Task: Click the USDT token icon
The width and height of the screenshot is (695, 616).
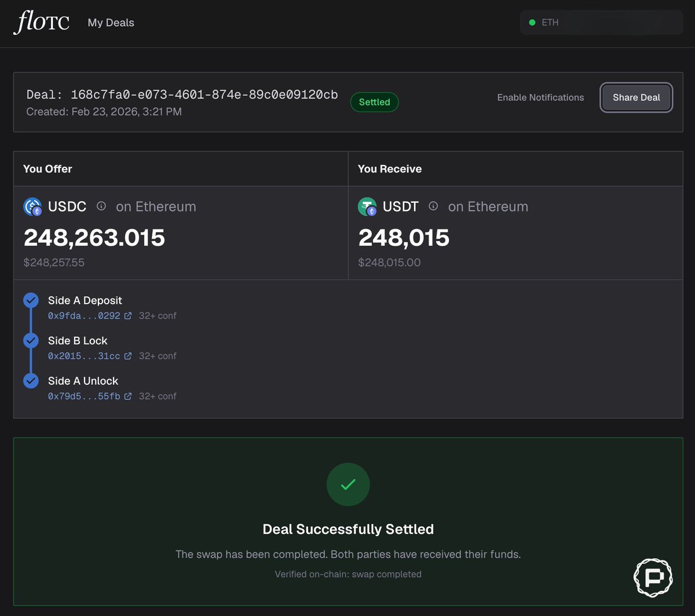Action: (x=367, y=207)
